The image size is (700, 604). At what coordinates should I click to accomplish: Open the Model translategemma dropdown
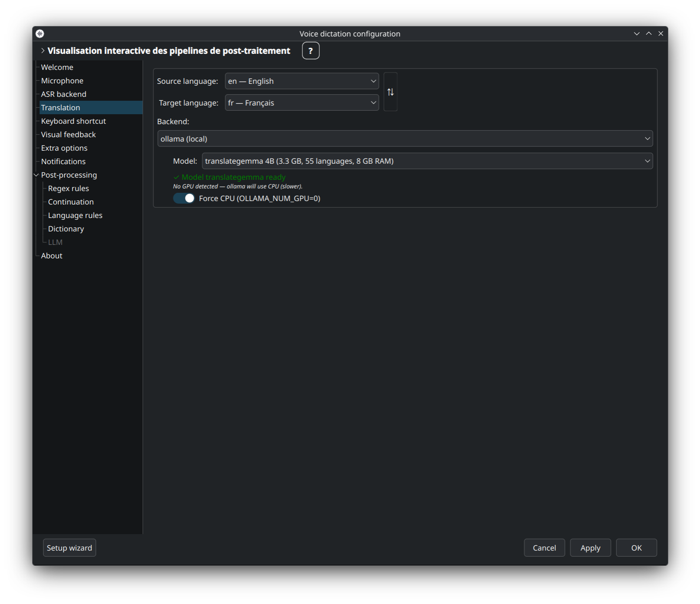(x=427, y=161)
